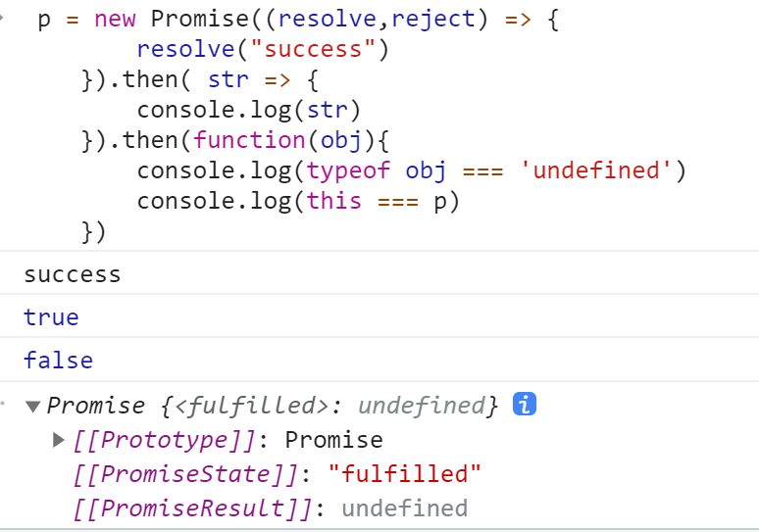
Task: Click the Promise label after [[Prototype]]
Action: (x=333, y=440)
